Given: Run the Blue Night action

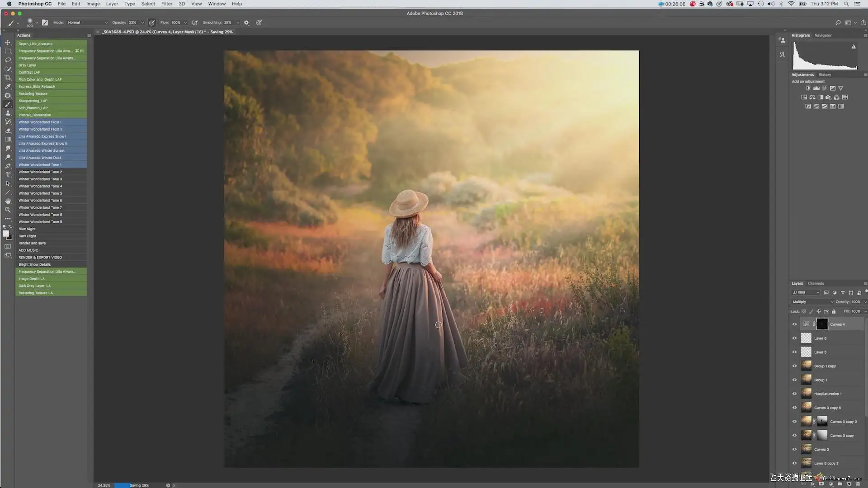Looking at the screenshot, I should tap(27, 229).
